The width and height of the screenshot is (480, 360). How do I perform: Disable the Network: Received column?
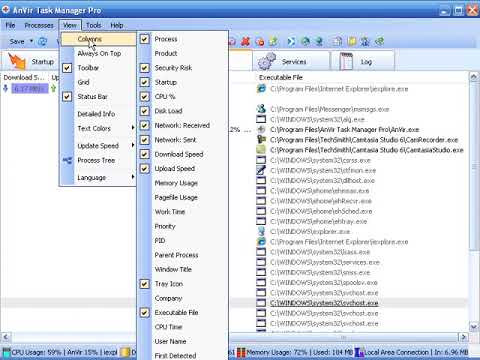144,125
